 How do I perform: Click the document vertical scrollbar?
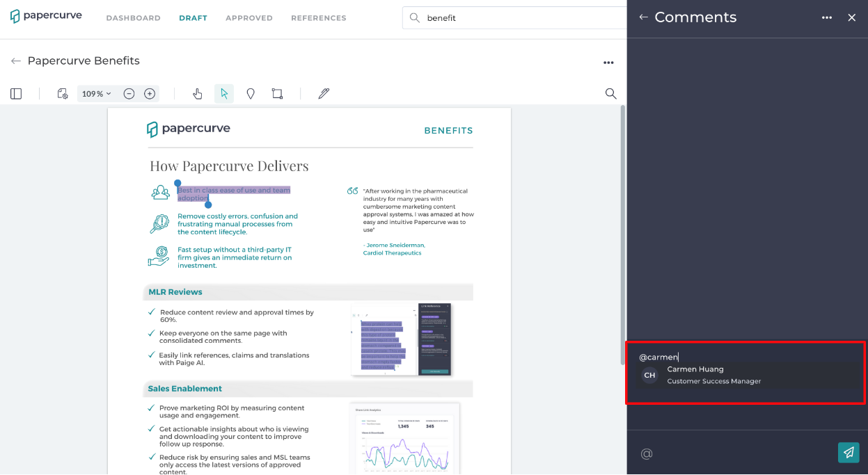tap(622, 235)
